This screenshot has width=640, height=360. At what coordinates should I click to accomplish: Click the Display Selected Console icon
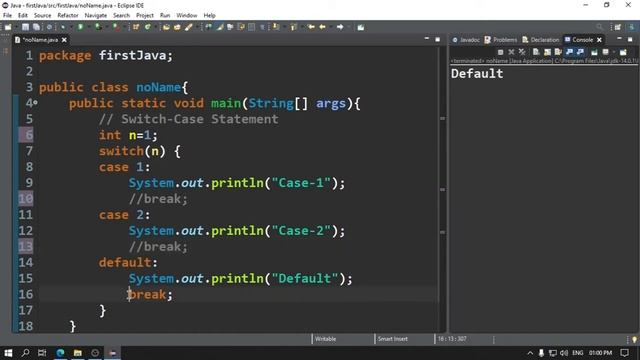[x=606, y=52]
